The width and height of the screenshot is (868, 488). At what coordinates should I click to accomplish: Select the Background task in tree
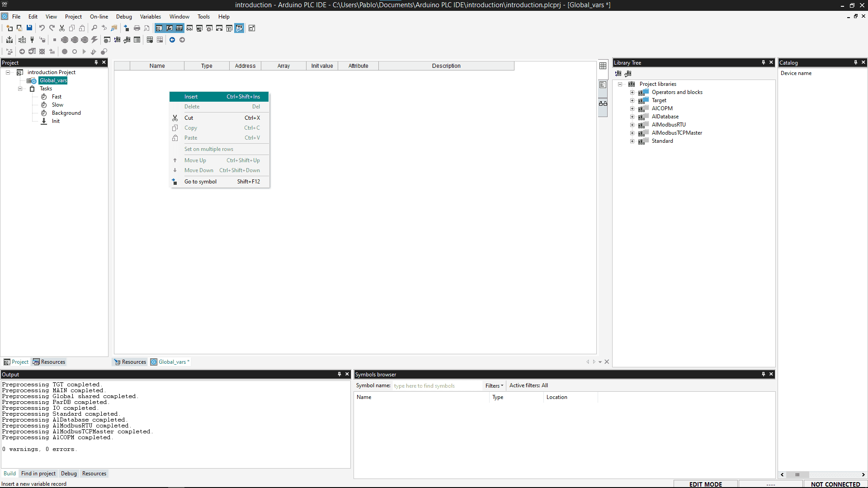(66, 113)
